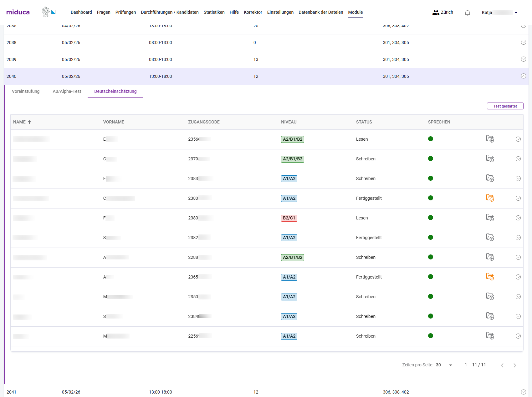Click the circled checkmark icon for exam row 2039
The height and width of the screenshot is (397, 532).
click(x=523, y=59)
